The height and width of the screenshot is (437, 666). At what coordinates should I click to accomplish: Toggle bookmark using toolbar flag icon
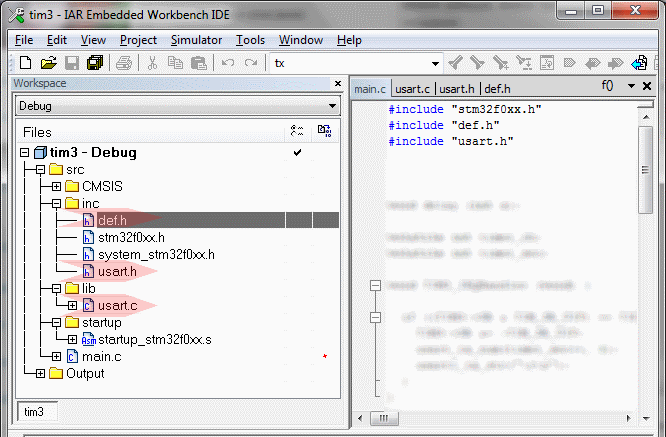click(569, 63)
